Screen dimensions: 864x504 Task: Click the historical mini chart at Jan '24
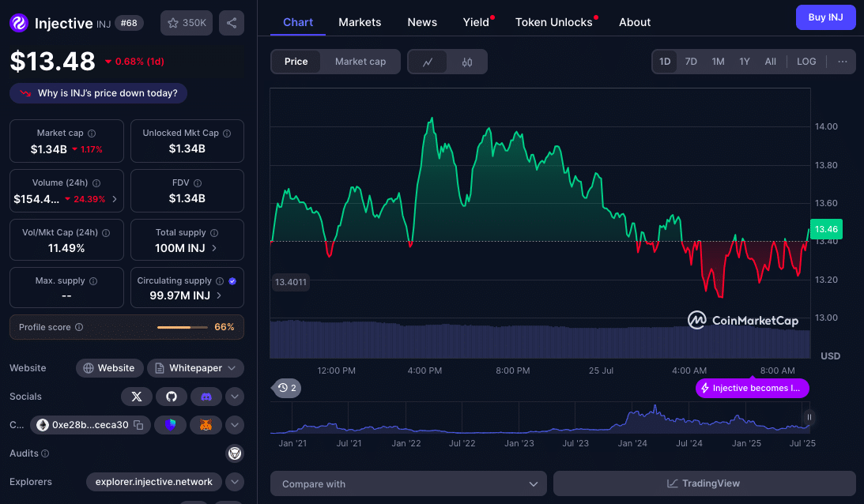(x=632, y=419)
